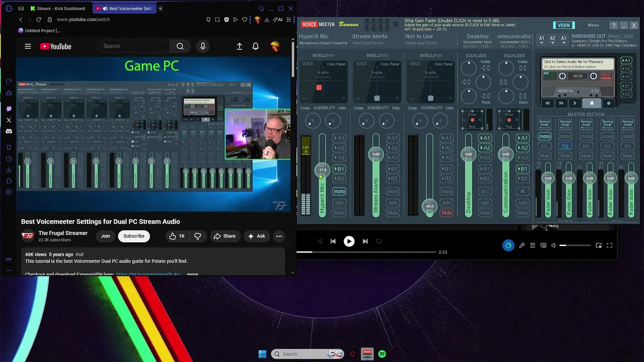
Task: Click the red input indicator on cassette
Action: pos(606,76)
